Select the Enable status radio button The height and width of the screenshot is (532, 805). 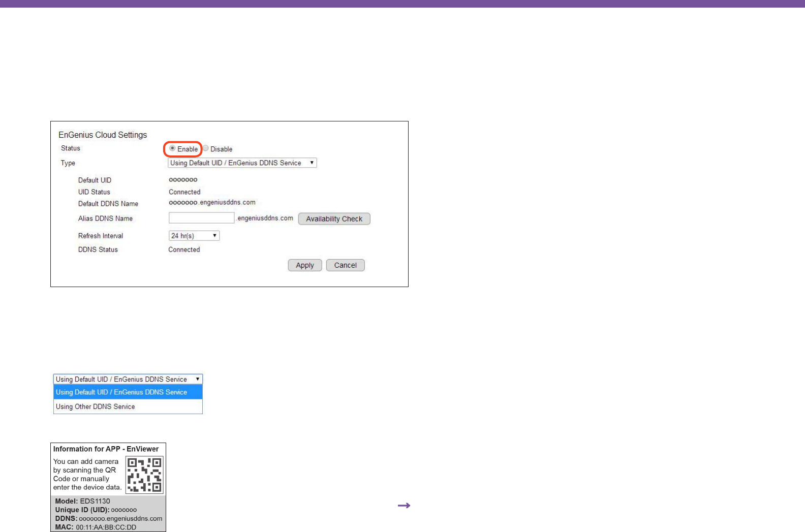click(172, 148)
